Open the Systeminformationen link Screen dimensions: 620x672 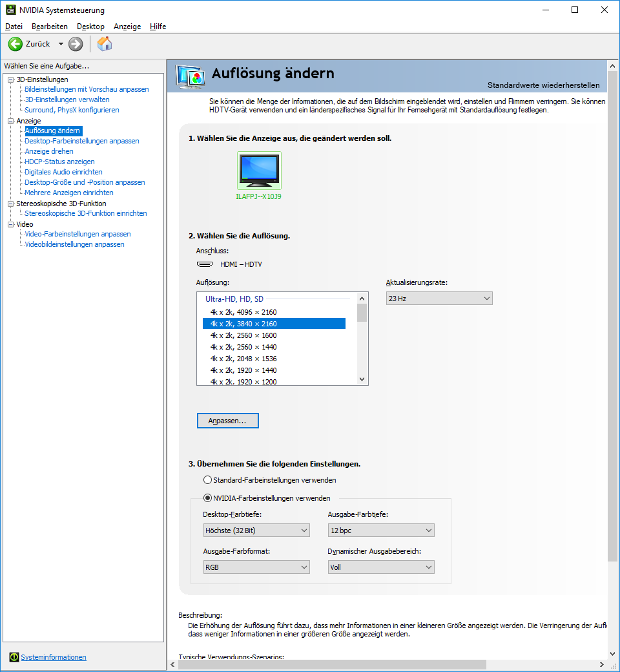(x=54, y=657)
